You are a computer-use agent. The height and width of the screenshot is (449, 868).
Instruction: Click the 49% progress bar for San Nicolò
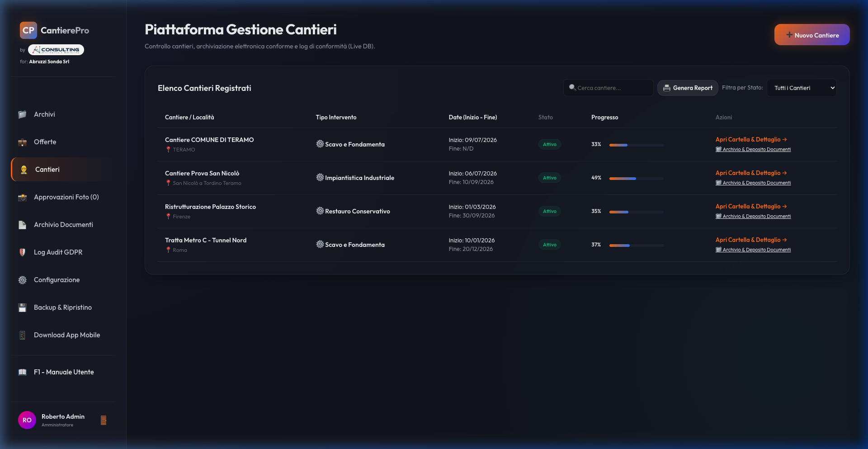click(637, 179)
